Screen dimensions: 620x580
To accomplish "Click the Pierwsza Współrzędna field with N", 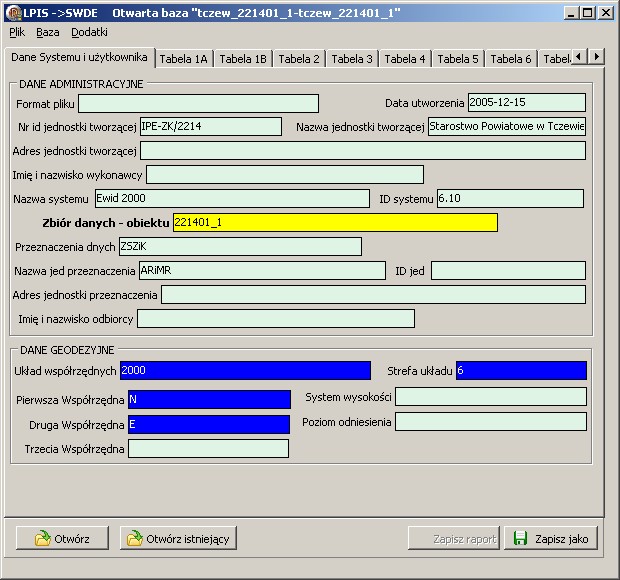I will click(209, 400).
